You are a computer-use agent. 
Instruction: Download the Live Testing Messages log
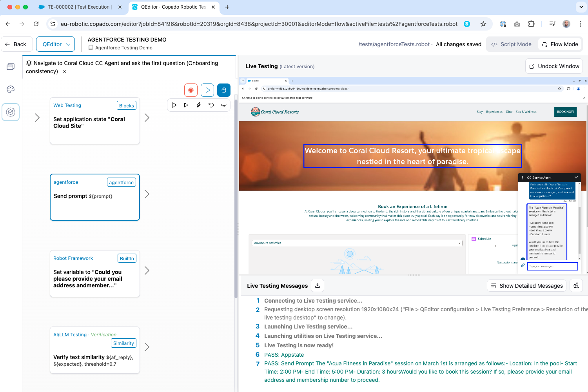click(x=318, y=286)
